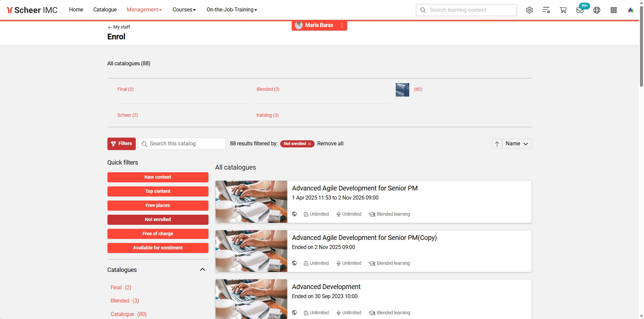Open Advanced Agile Development for Senior PM(Copy)
The height and width of the screenshot is (319, 644).
point(364,238)
